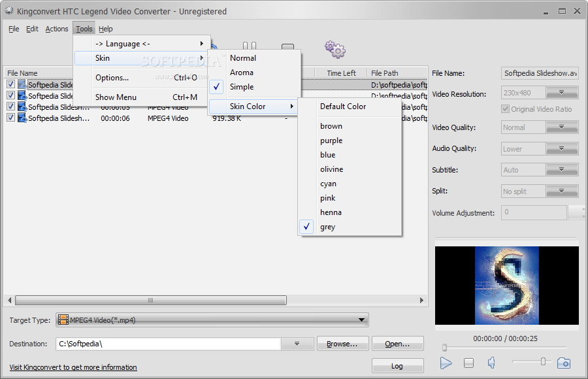Click the Time Left column header
Viewport: 588px width, 379px height.
pos(341,73)
